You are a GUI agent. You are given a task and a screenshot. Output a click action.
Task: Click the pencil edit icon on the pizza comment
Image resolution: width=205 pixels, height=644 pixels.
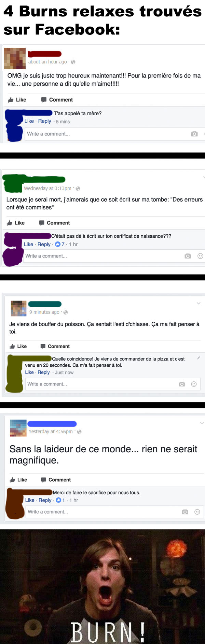199,358
